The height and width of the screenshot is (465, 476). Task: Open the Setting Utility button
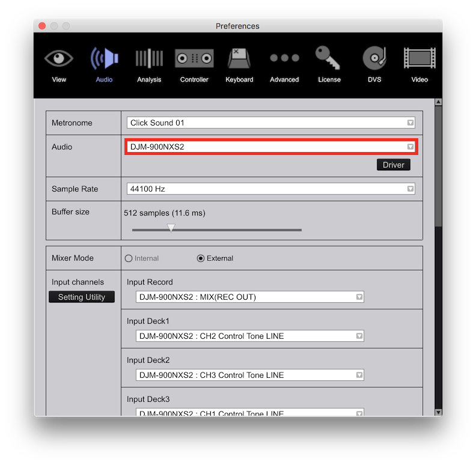click(x=82, y=297)
